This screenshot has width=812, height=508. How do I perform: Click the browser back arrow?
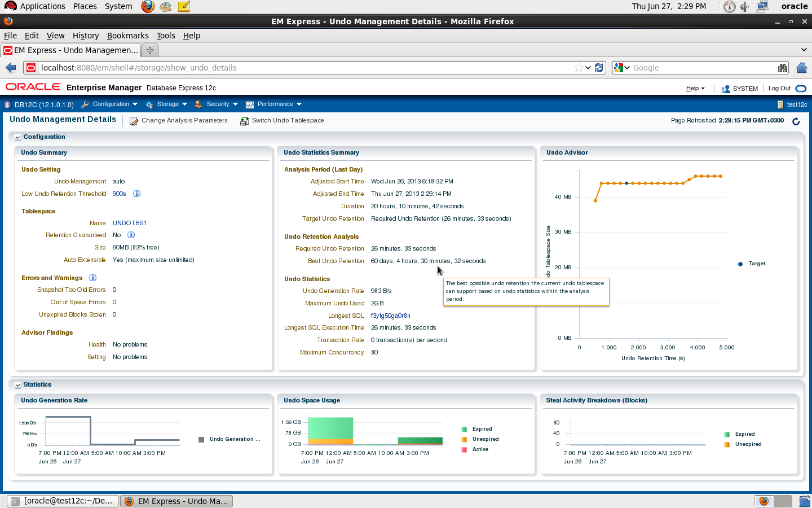[11, 68]
